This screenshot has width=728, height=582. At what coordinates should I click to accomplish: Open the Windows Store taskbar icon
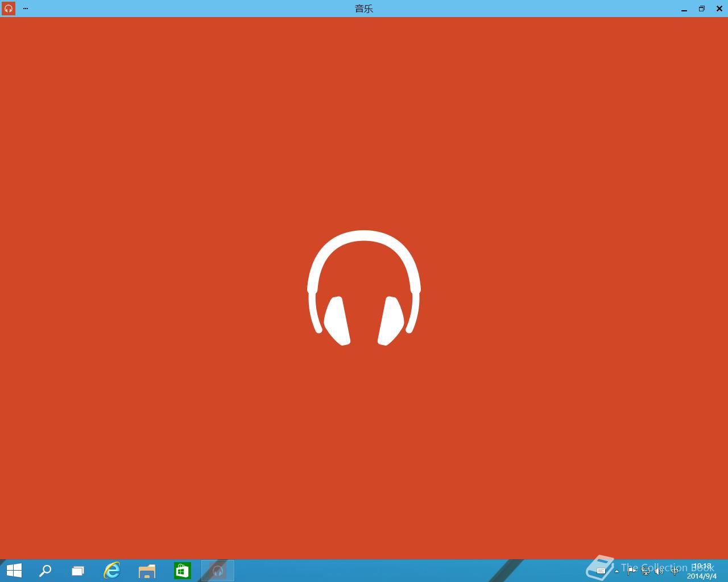(x=183, y=571)
